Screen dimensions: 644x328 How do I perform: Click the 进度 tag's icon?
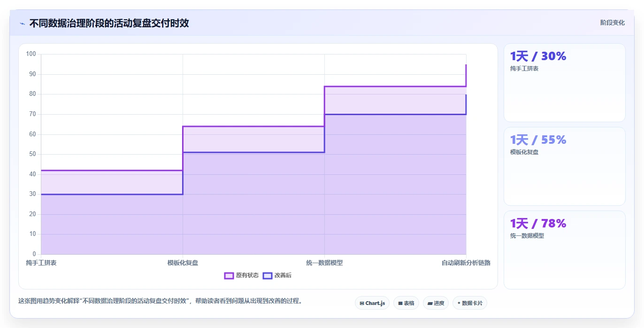coord(430,304)
